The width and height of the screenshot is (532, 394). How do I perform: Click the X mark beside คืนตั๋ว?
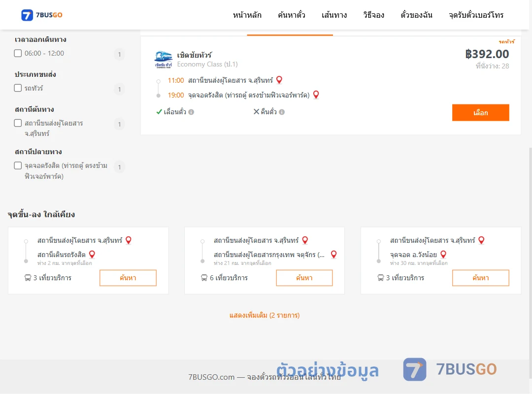(x=257, y=112)
